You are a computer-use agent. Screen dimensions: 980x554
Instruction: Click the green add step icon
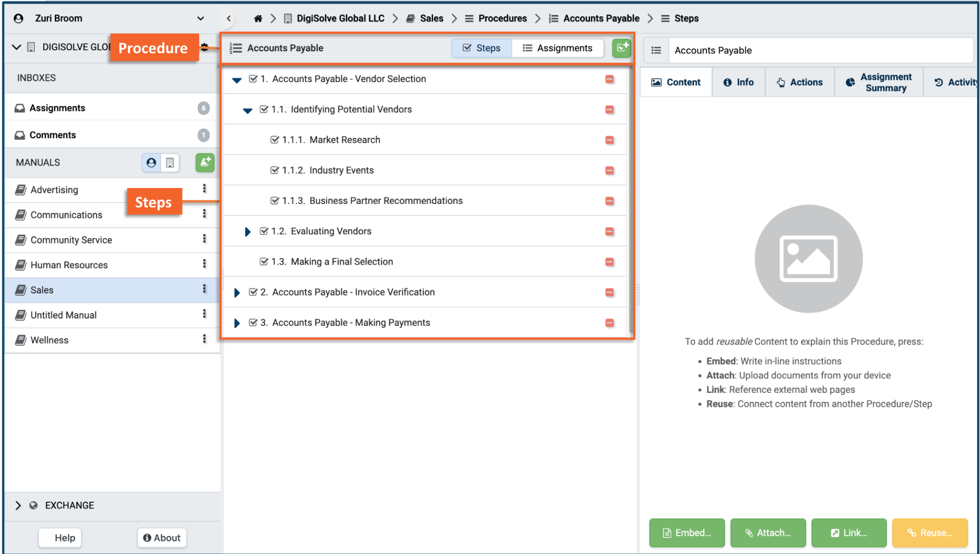(x=622, y=48)
